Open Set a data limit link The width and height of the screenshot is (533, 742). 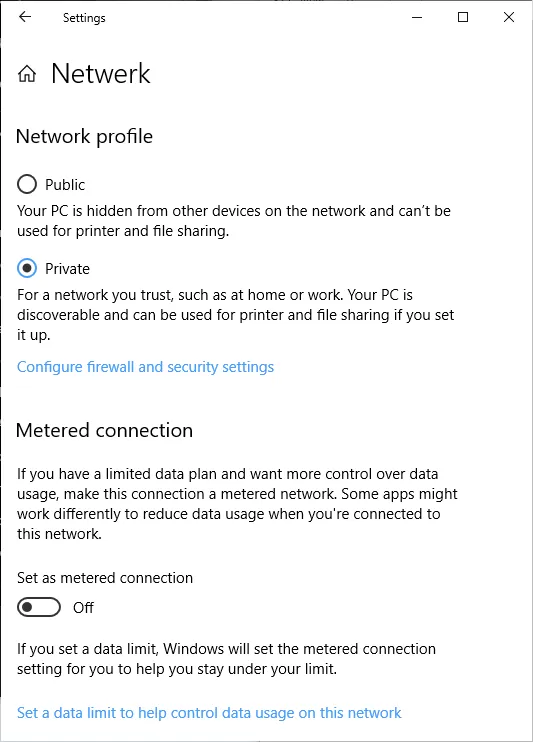[209, 713]
